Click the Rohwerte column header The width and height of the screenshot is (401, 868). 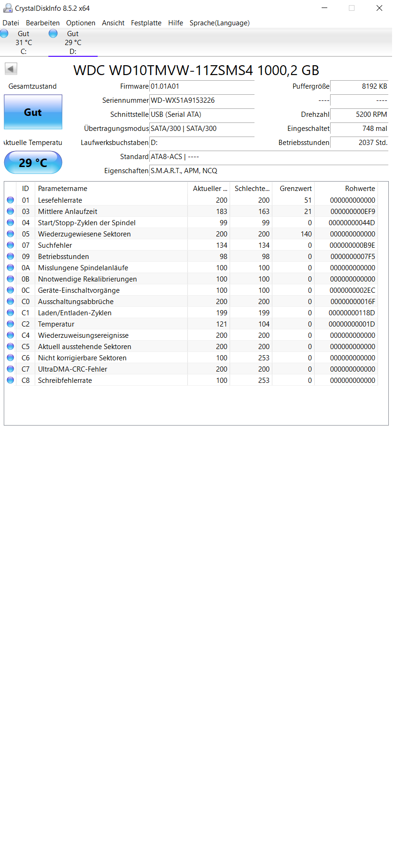pyautogui.click(x=346, y=188)
